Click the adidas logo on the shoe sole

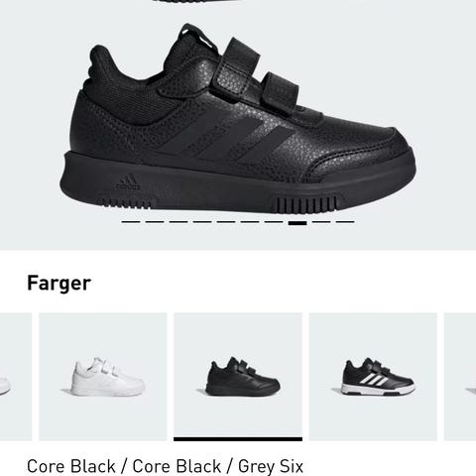(x=128, y=182)
